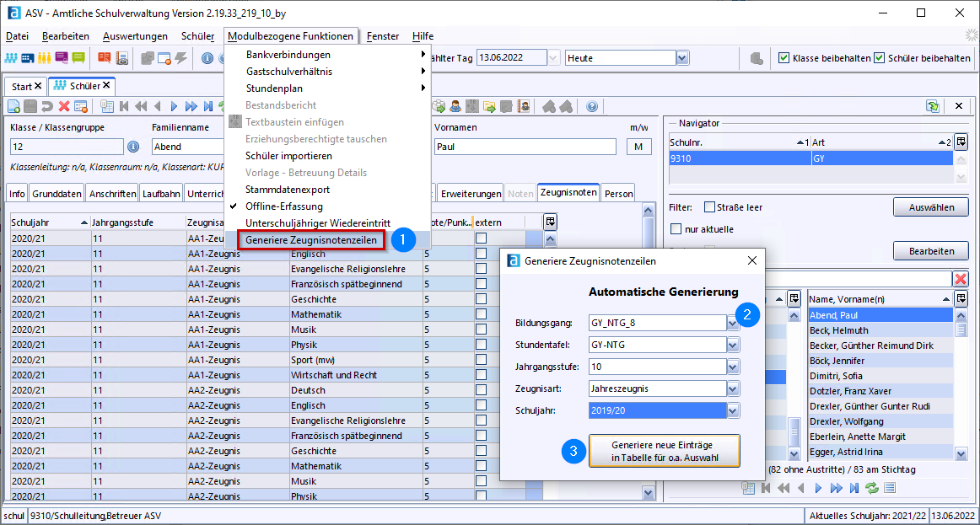Open Schuljahr dropdown 2019/20
The width and height of the screenshot is (980, 525).
pos(733,410)
